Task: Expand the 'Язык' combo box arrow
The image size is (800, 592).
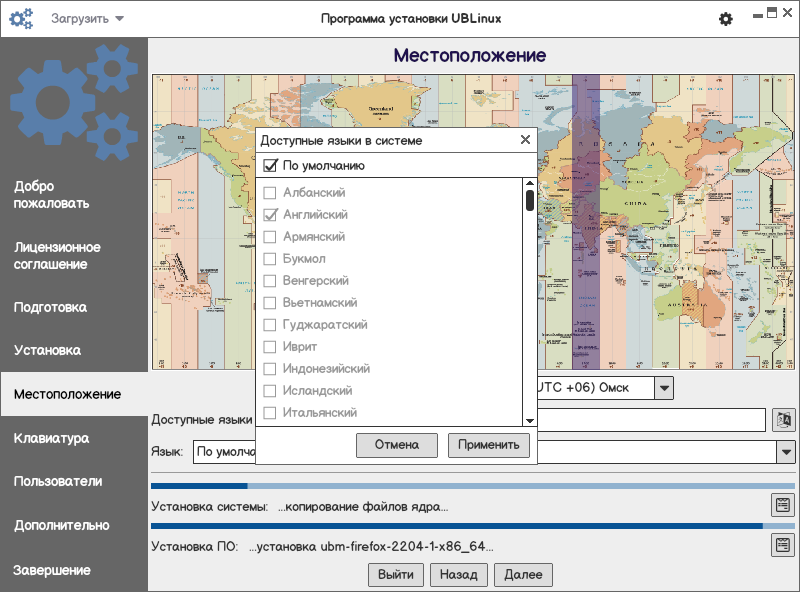Action: pyautogui.click(x=784, y=452)
